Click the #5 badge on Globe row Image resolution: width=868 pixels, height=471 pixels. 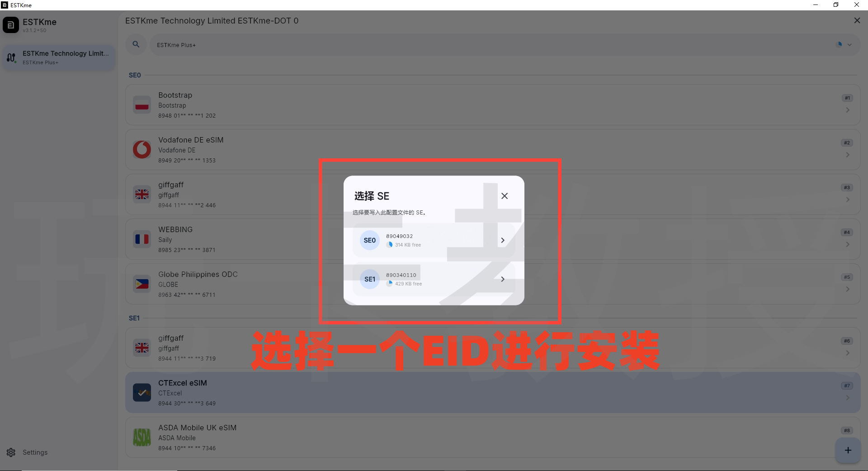847,277
